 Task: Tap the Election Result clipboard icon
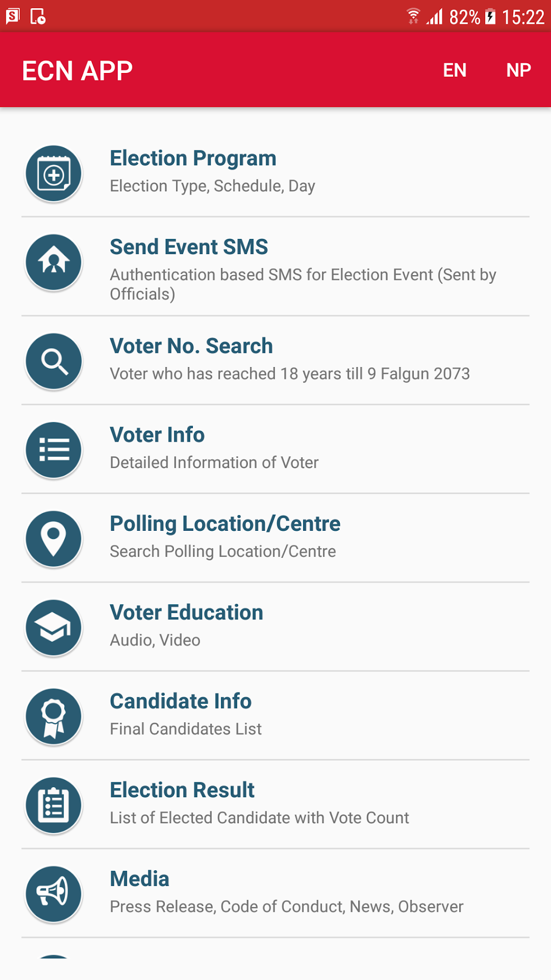[53, 805]
